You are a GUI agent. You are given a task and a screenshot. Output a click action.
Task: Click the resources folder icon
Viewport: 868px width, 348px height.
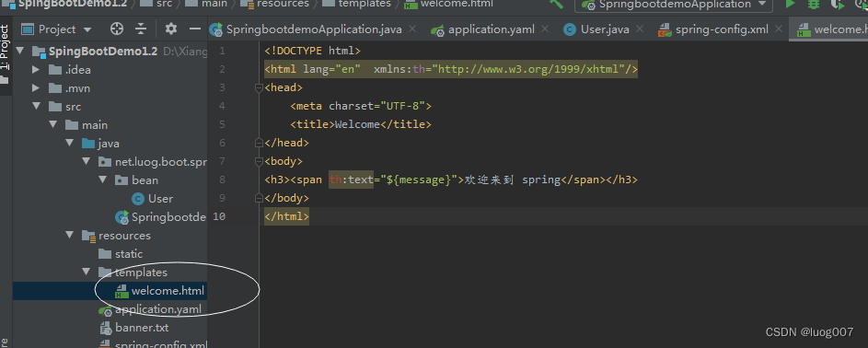[88, 236]
